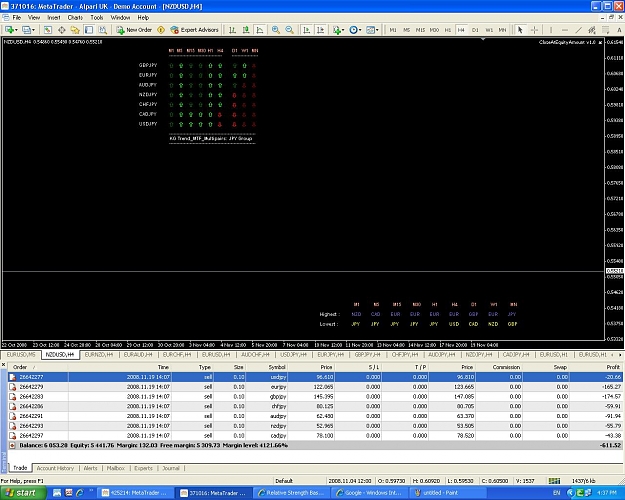Expand the Indicators dropdown arrow
Image resolution: width=625 pixels, height=500 pixels.
click(x=343, y=30)
